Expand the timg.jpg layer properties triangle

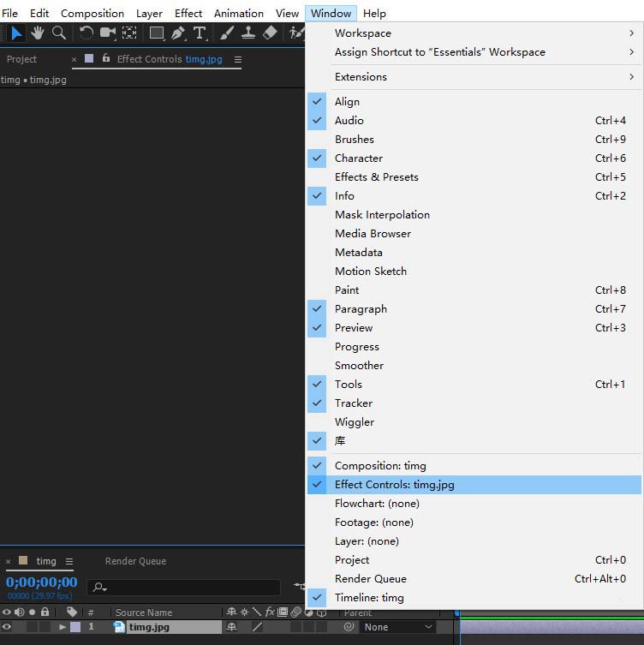click(63, 627)
